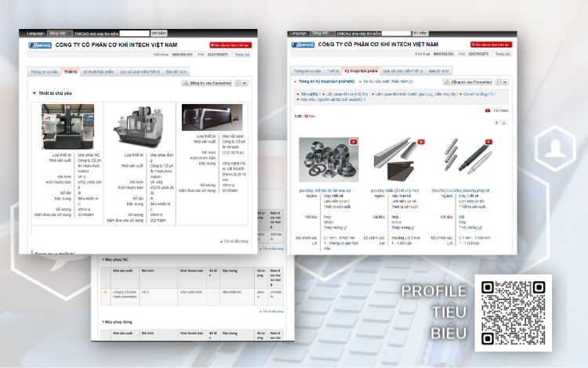Screen dimensions: 588x368
Task: Focus factory search field in left window
Action: 135,34
